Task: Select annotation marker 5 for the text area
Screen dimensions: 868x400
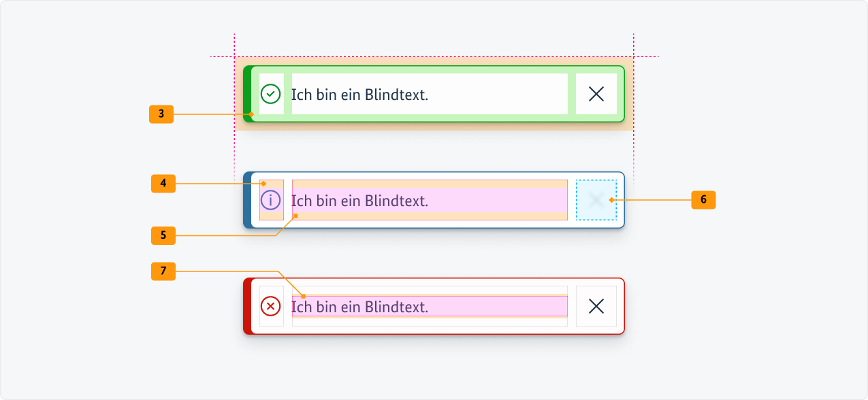Action: [x=163, y=235]
